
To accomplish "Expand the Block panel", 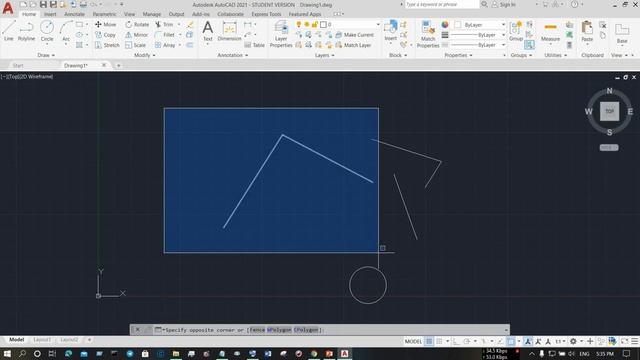I will point(398,55).
